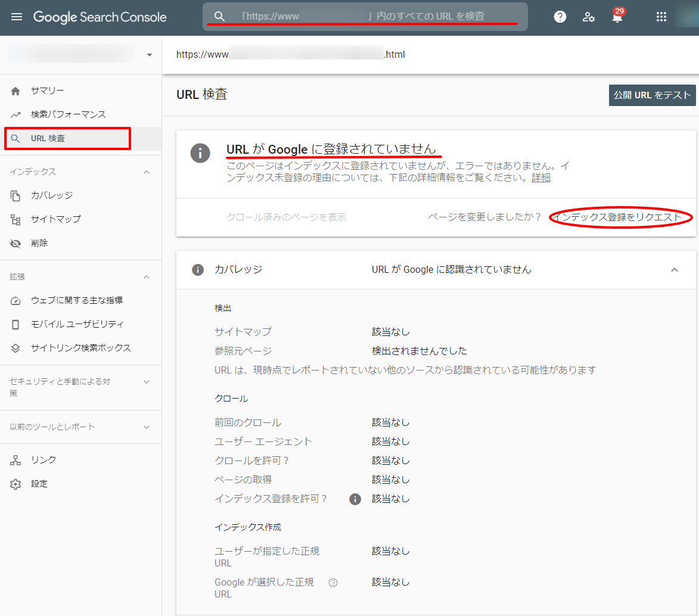Click the 参照元ページ row label
Image resolution: width=699 pixels, height=616 pixels.
243,351
